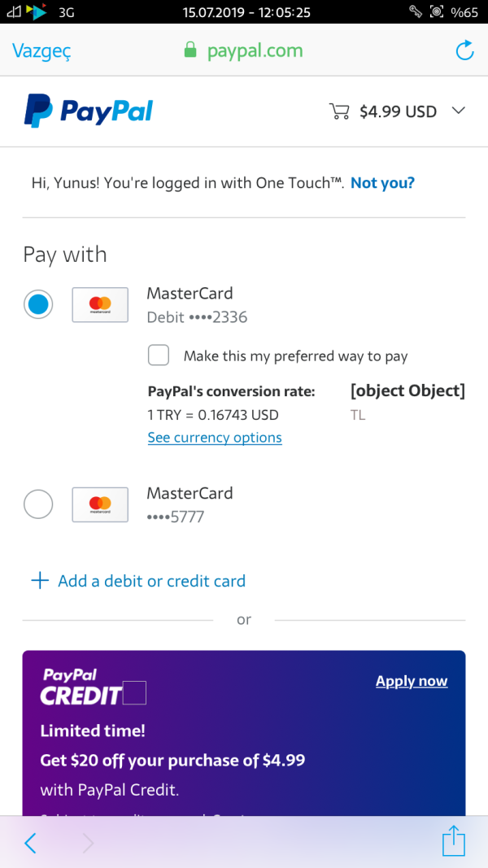
Task: Tap the reload page icon
Action: (x=464, y=51)
